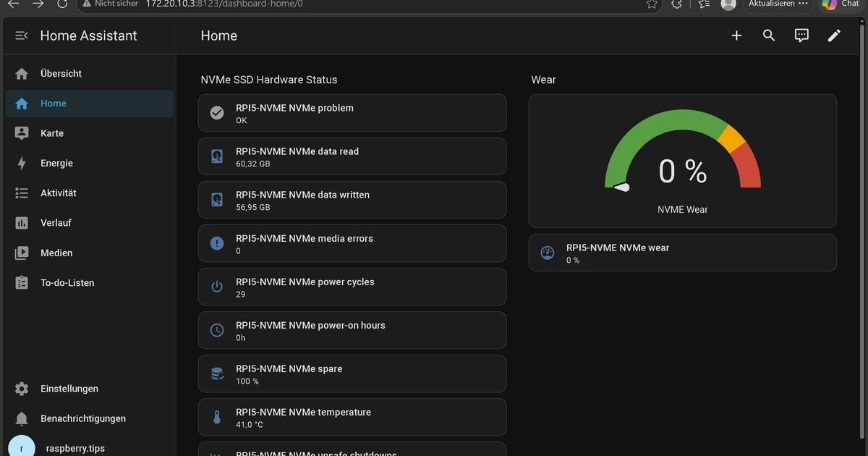868x456 pixels.
Task: Click the Karte person-map icon
Action: point(22,133)
